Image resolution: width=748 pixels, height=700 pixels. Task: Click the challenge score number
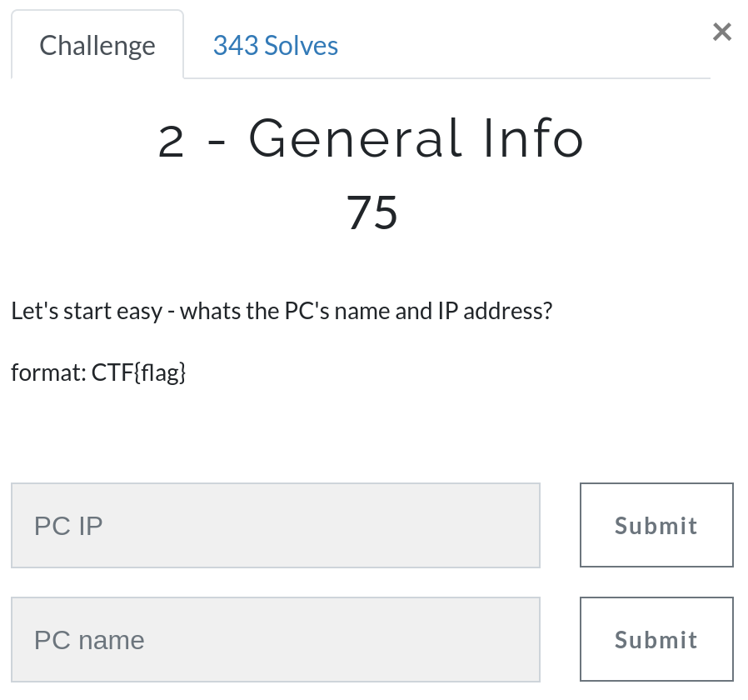[372, 212]
